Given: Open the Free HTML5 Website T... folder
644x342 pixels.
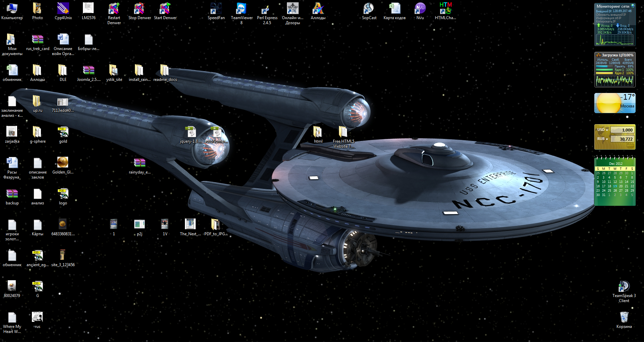Looking at the screenshot, I should point(344,137).
